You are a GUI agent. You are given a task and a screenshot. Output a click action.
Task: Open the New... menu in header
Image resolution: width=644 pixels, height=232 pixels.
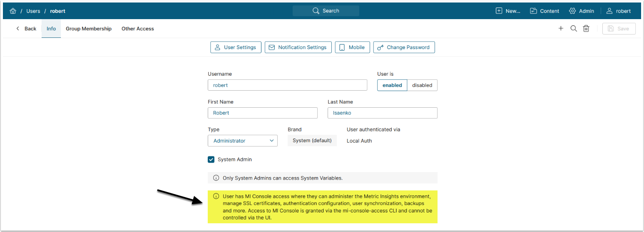point(508,11)
